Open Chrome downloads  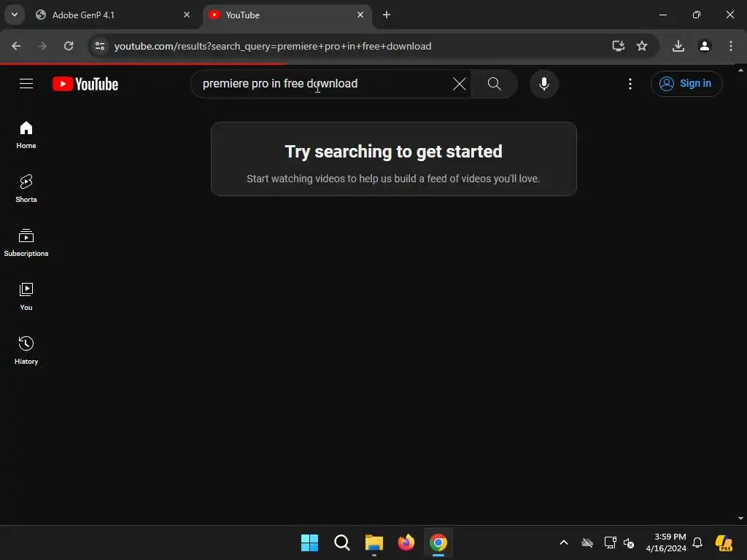(678, 46)
